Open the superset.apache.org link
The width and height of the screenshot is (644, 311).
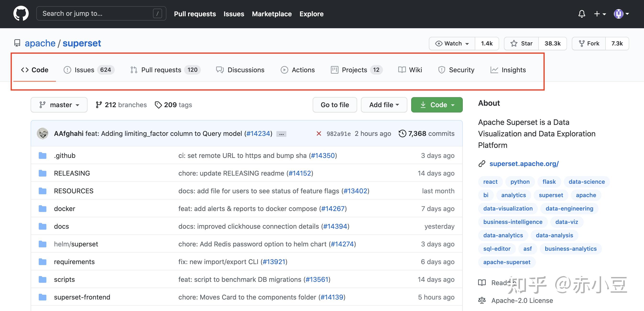[524, 164]
